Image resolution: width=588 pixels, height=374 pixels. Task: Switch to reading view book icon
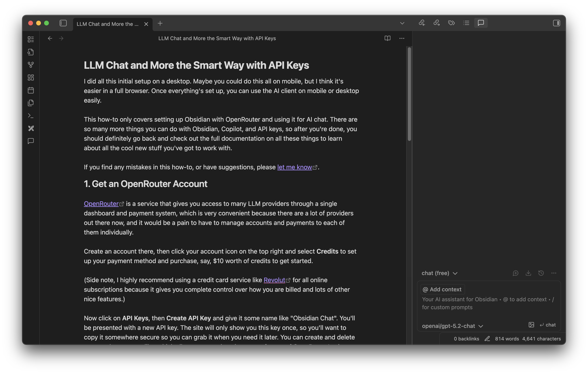pyautogui.click(x=387, y=38)
